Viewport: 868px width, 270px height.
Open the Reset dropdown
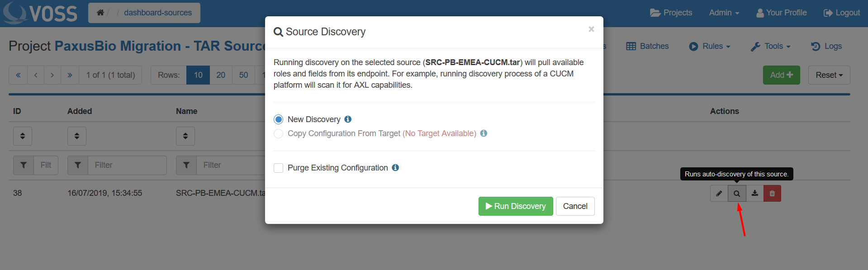(x=829, y=75)
